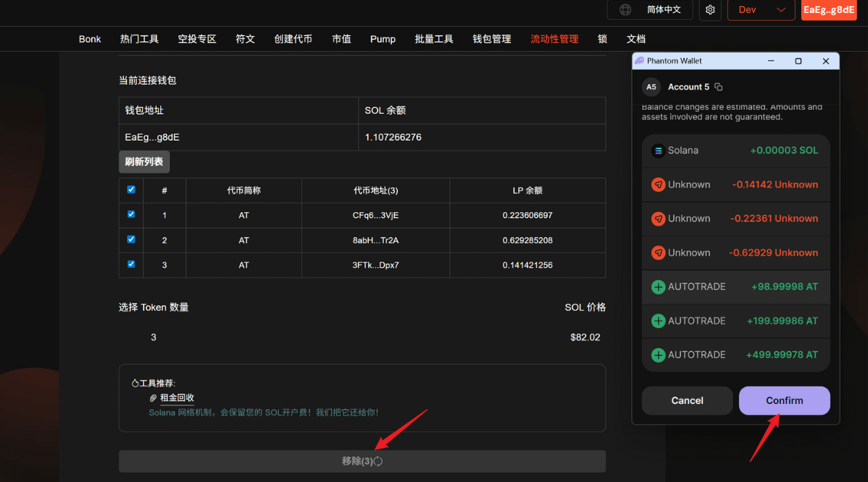Screen dimensions: 868x482
Task: Click the copy address icon beside Account 5
Action: coord(719,87)
